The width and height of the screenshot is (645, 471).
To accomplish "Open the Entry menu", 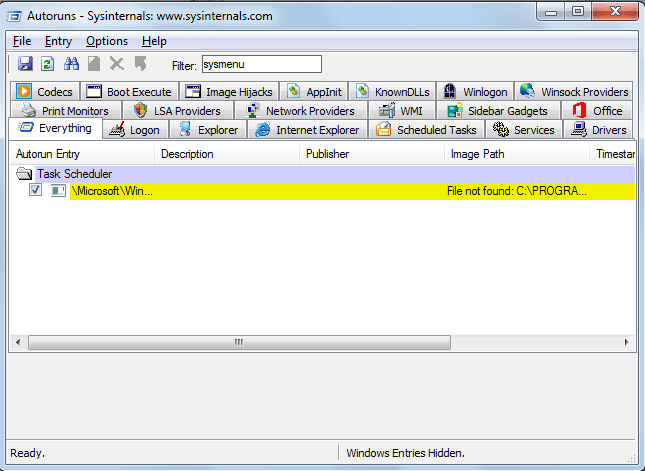I will (x=58, y=41).
